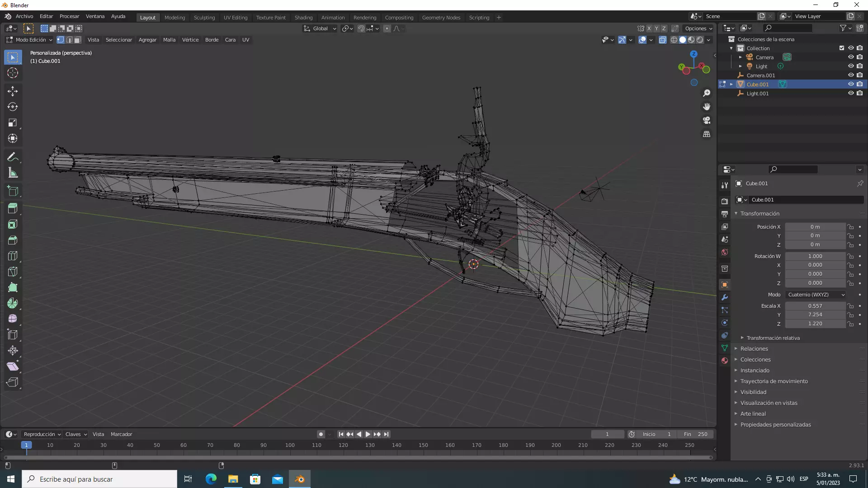Uncheck the Collection exclude checkbox
The width and height of the screenshot is (868, 488).
841,48
